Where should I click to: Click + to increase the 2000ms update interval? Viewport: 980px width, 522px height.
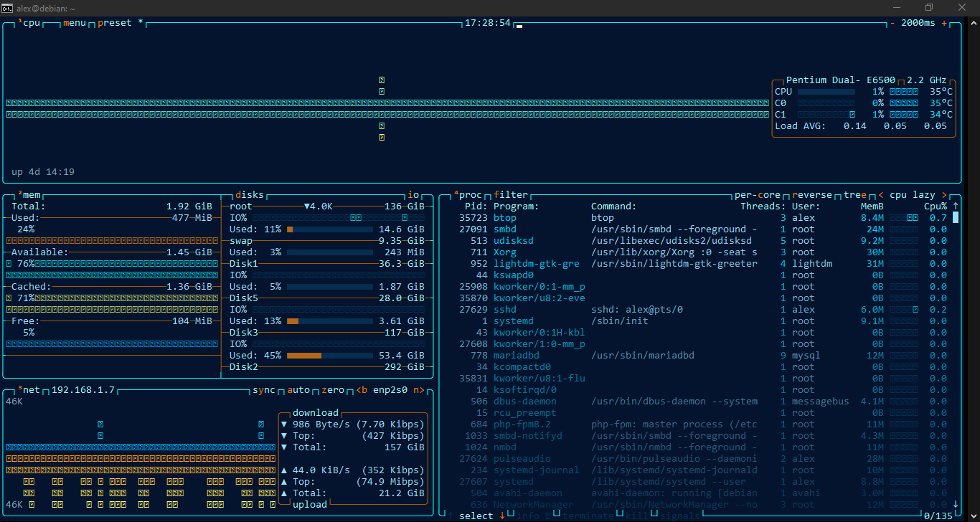[x=943, y=22]
